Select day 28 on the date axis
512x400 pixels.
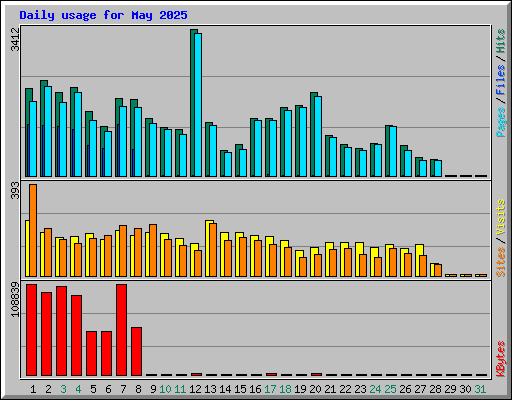435,389
